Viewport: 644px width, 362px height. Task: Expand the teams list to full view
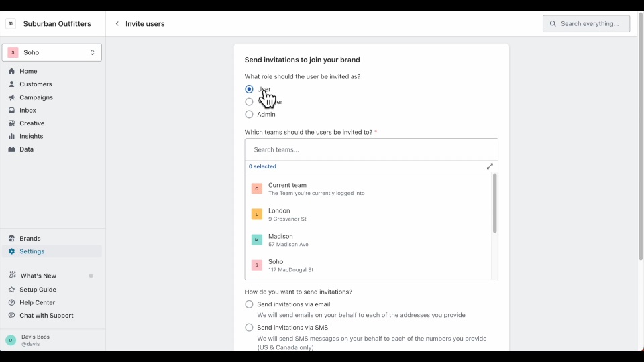(x=490, y=166)
